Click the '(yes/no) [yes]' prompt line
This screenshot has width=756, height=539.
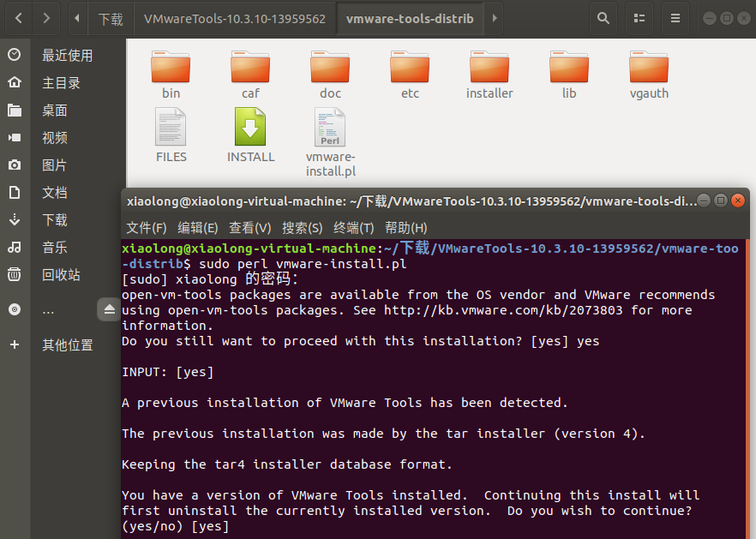(176, 526)
